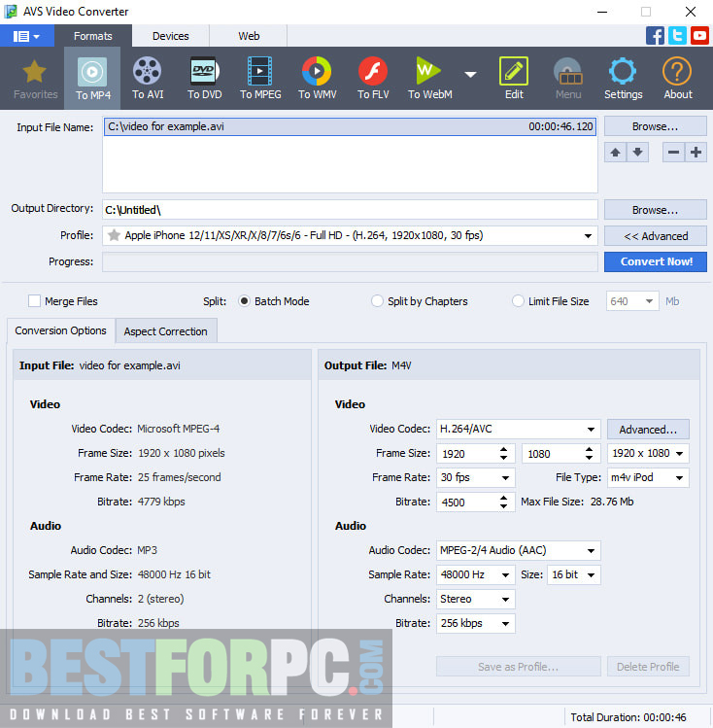
Task: Click Browse next to Input File Name
Action: 655,126
